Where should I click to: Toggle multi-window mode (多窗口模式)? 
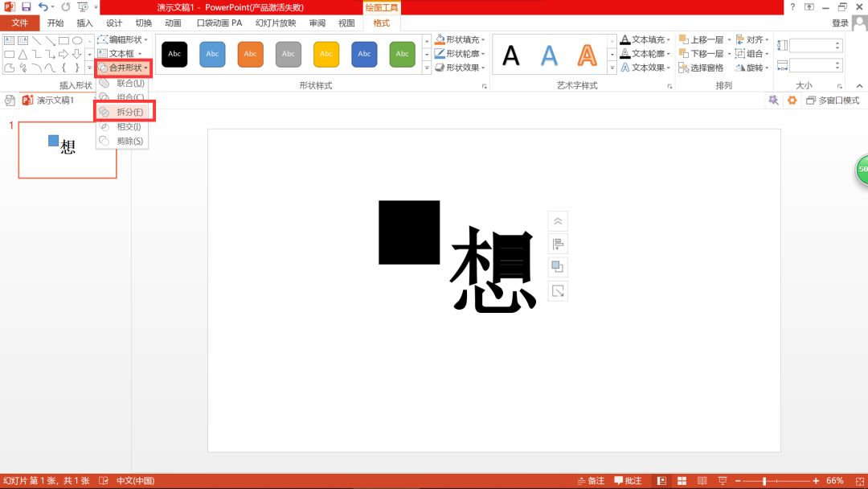833,101
